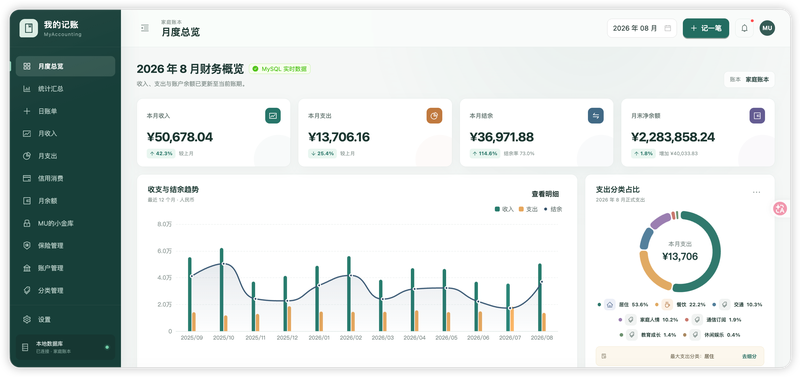
Task: Open 信用消费 in the sidebar
Action: [65, 179]
